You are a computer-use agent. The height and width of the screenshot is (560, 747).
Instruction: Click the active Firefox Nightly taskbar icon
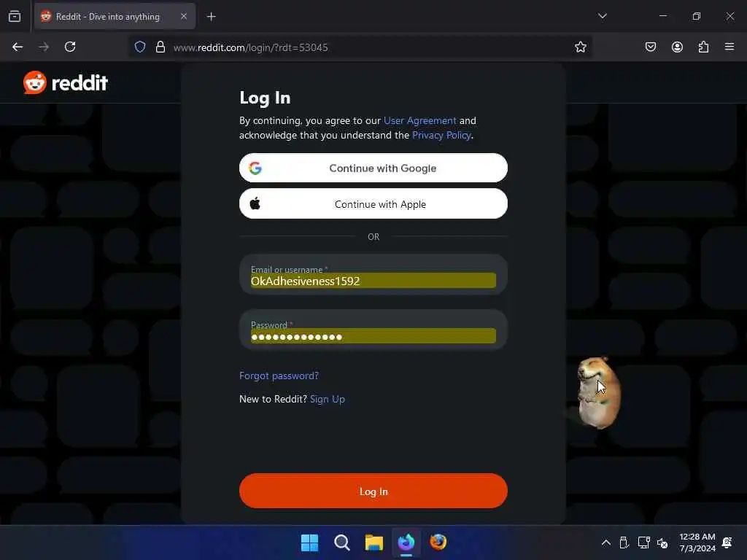click(406, 542)
